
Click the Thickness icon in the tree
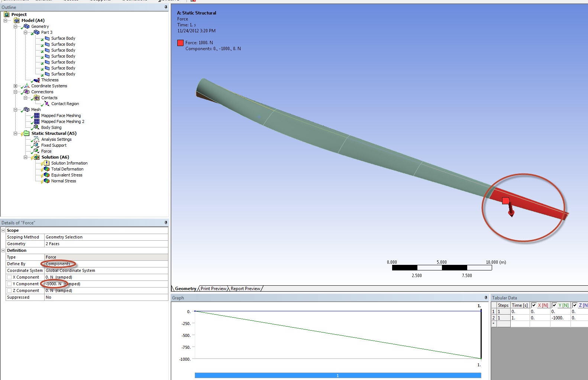pos(36,80)
